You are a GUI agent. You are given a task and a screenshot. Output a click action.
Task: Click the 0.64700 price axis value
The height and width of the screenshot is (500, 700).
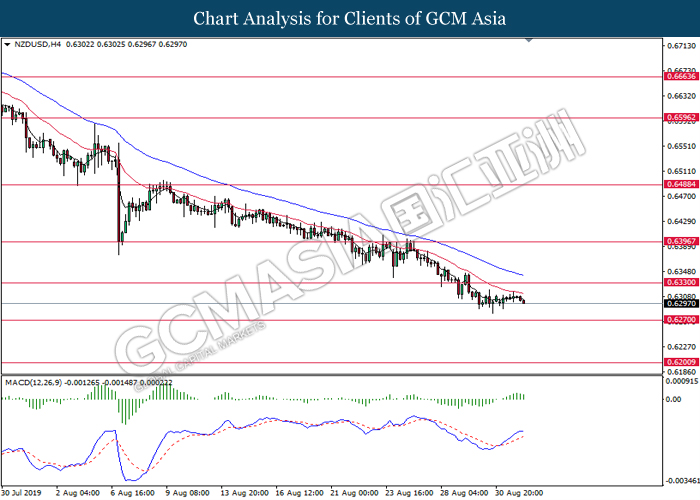click(681, 196)
